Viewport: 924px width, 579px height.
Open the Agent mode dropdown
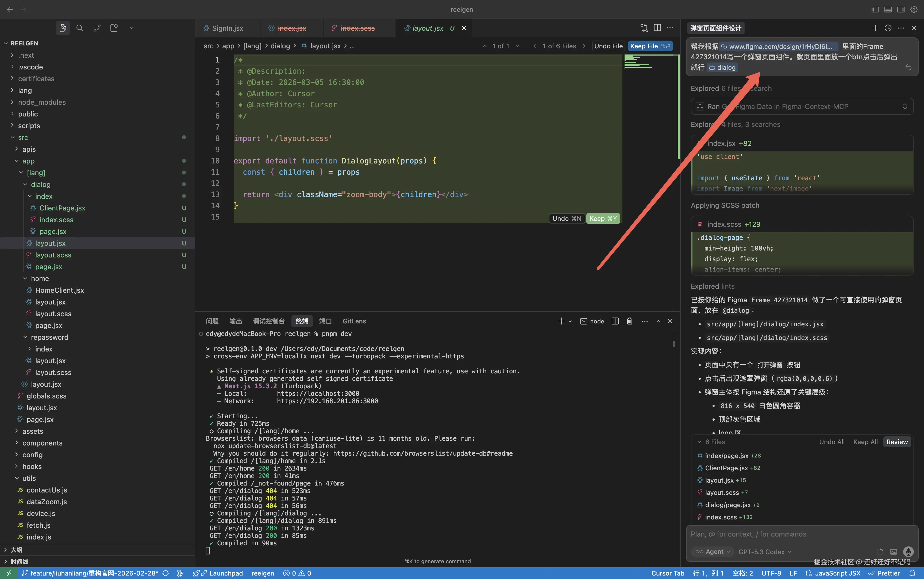[713, 551]
